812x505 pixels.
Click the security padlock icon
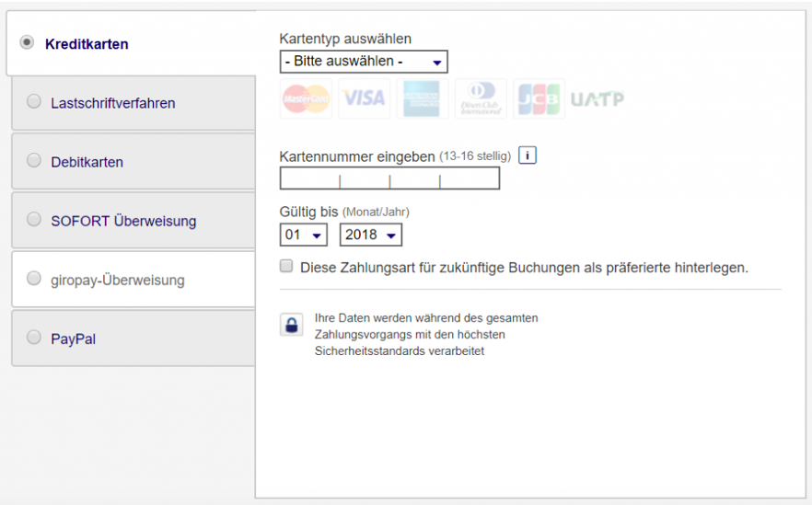click(x=292, y=325)
